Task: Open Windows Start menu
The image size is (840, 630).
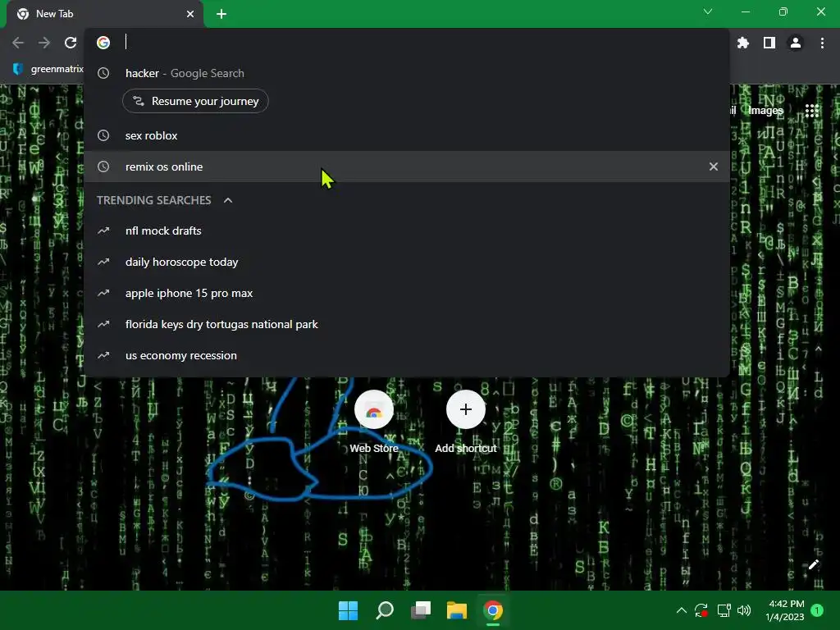Action: click(x=348, y=610)
